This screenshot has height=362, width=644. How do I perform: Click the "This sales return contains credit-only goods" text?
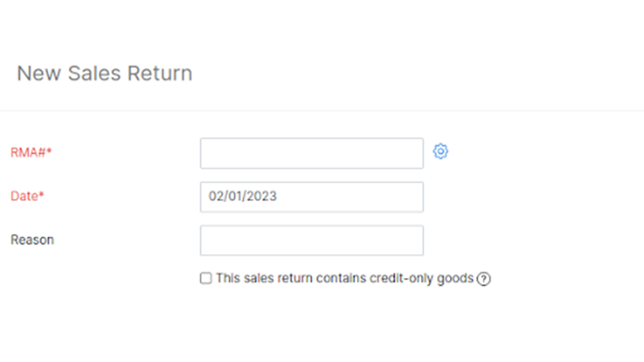pyautogui.click(x=345, y=279)
